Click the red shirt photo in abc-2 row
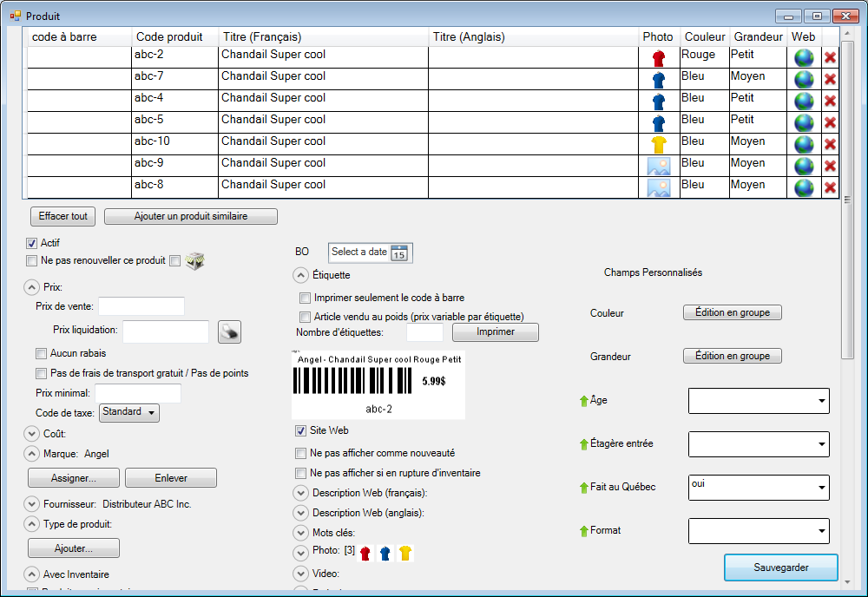This screenshot has height=597, width=868. 659,58
